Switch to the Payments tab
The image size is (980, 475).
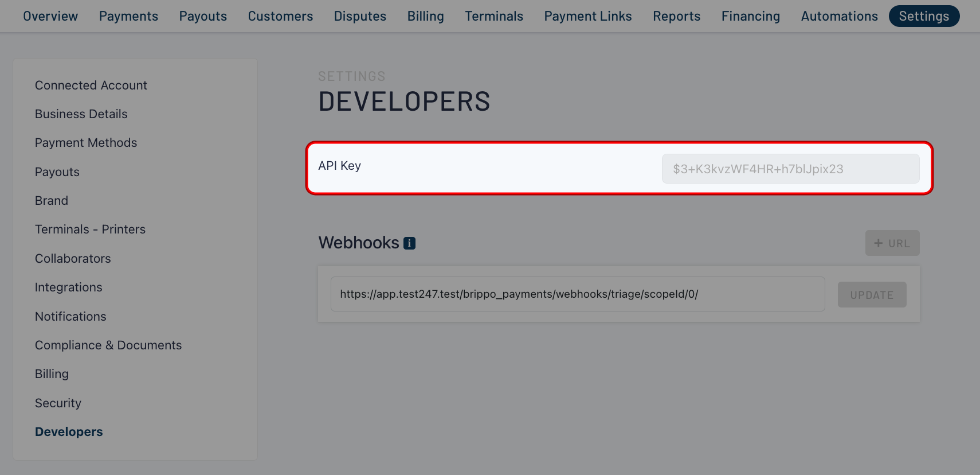pyautogui.click(x=128, y=16)
